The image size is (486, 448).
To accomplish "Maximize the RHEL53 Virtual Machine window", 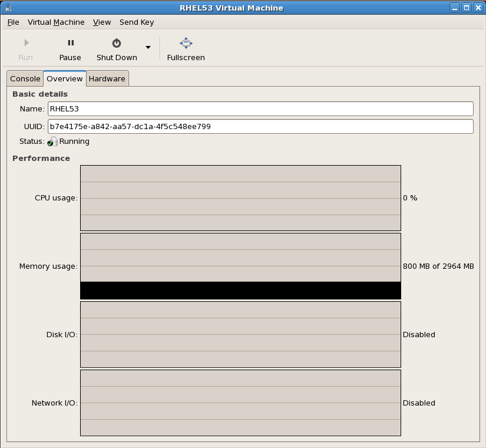I will pyautogui.click(x=467, y=8).
